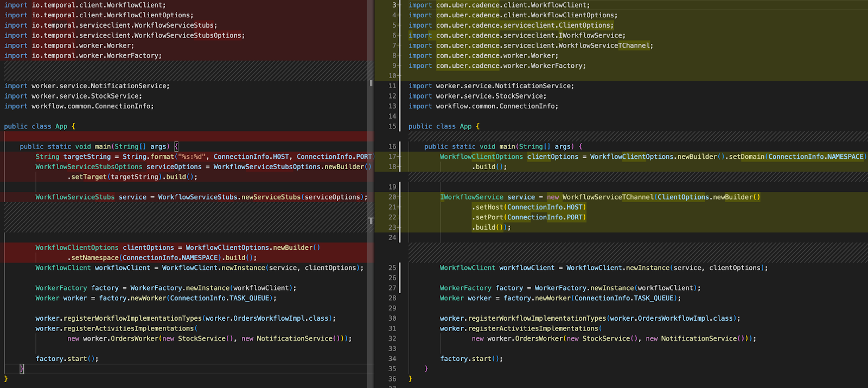Click '.setPort(ConnectionInfo.PORT)' in right pane
868x388 pixels.
(x=528, y=217)
